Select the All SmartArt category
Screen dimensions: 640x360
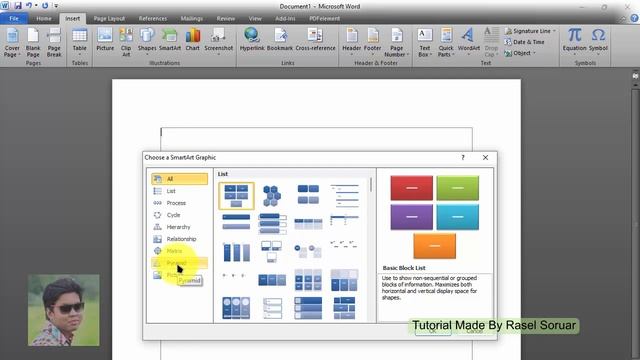pos(179,179)
